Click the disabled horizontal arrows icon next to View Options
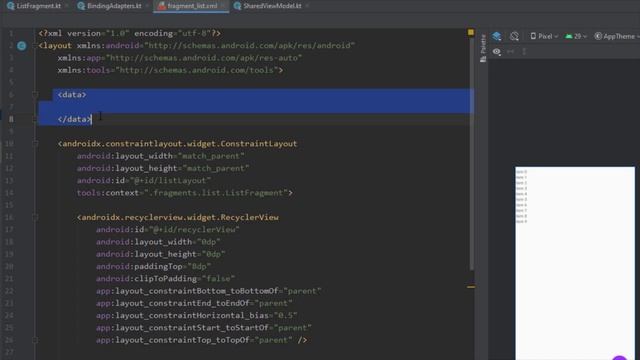 511,52
